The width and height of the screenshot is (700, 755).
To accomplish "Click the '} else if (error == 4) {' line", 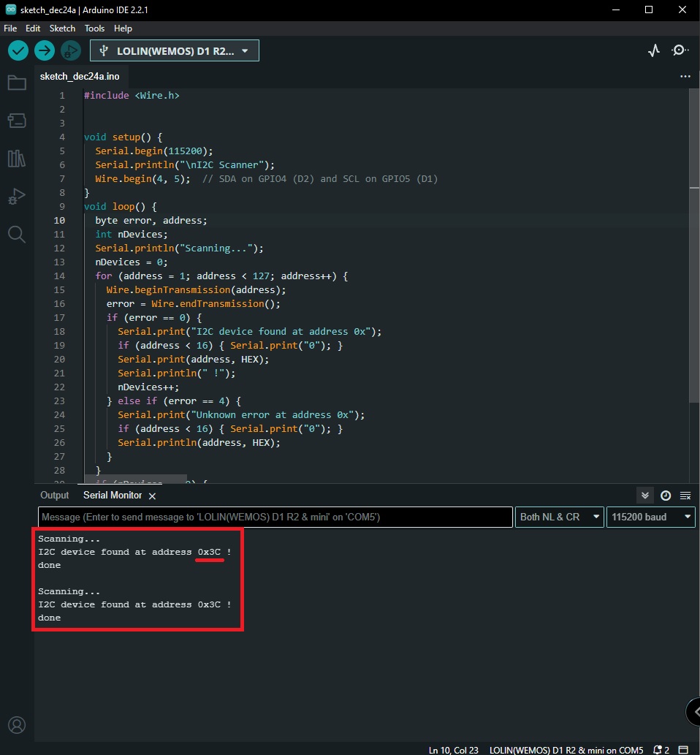I will (x=174, y=401).
